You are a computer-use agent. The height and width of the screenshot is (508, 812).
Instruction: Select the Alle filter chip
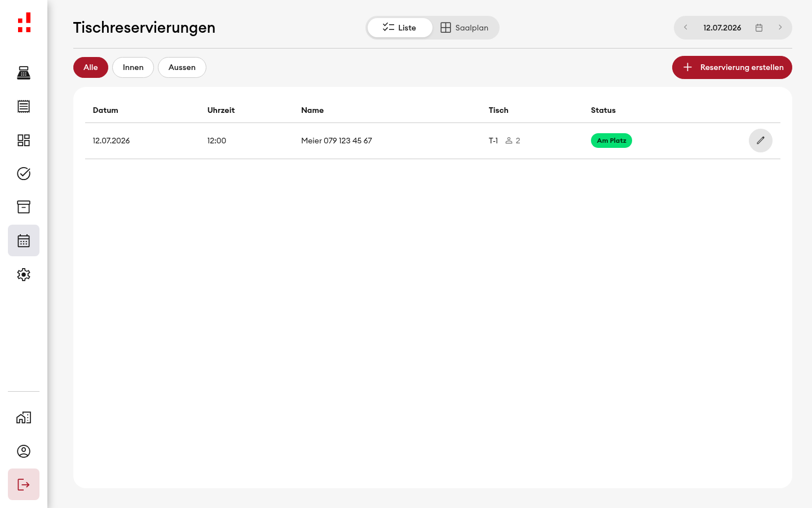(91, 67)
